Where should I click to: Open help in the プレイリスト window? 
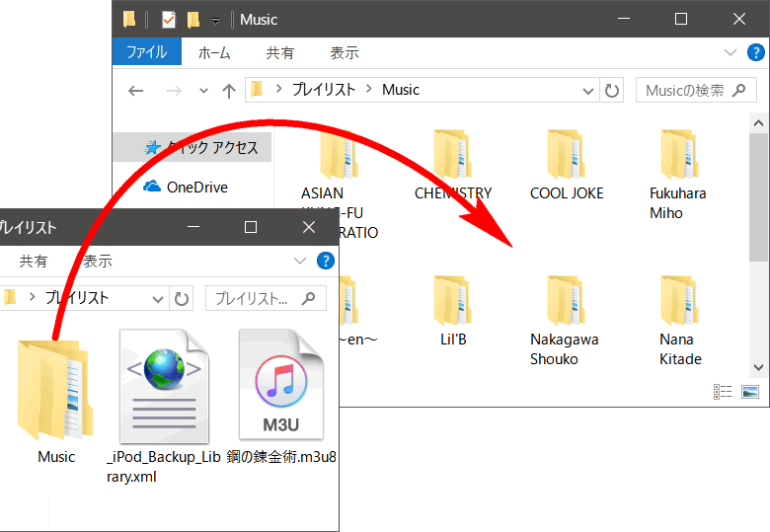click(326, 261)
